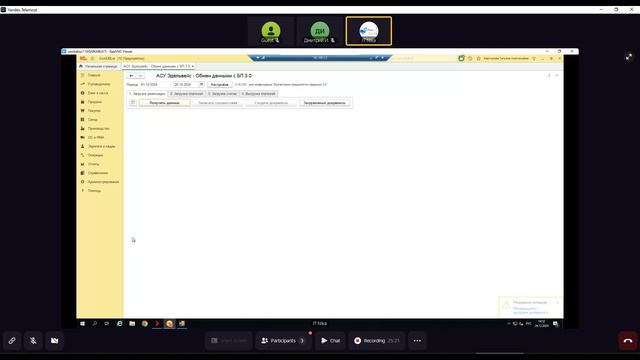Open Руководителю section in sidebar

click(99, 84)
